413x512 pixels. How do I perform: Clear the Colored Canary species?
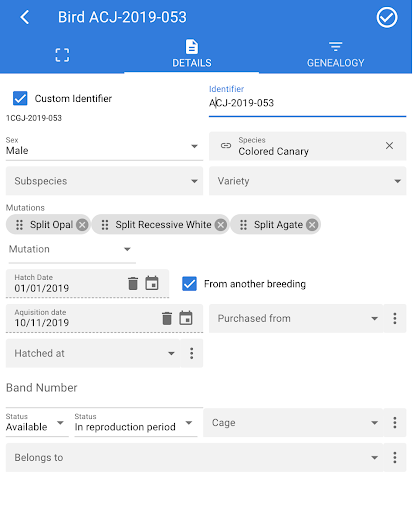[389, 146]
